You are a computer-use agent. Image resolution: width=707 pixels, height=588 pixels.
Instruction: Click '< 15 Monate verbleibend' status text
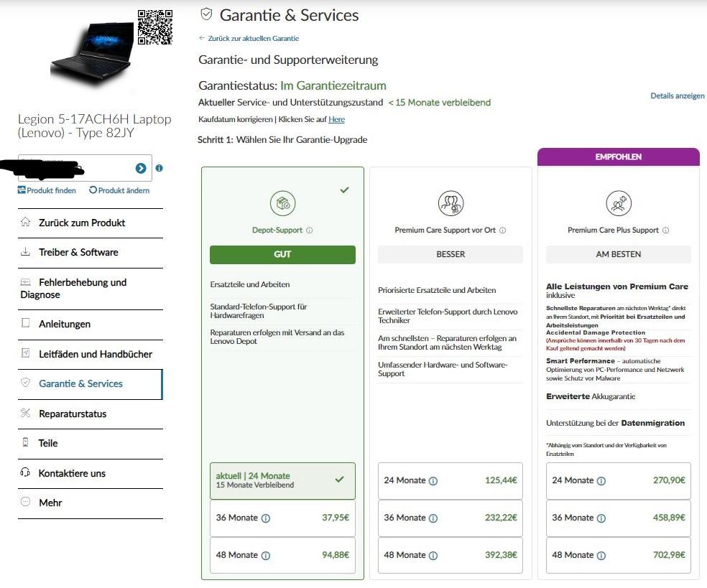point(440,103)
